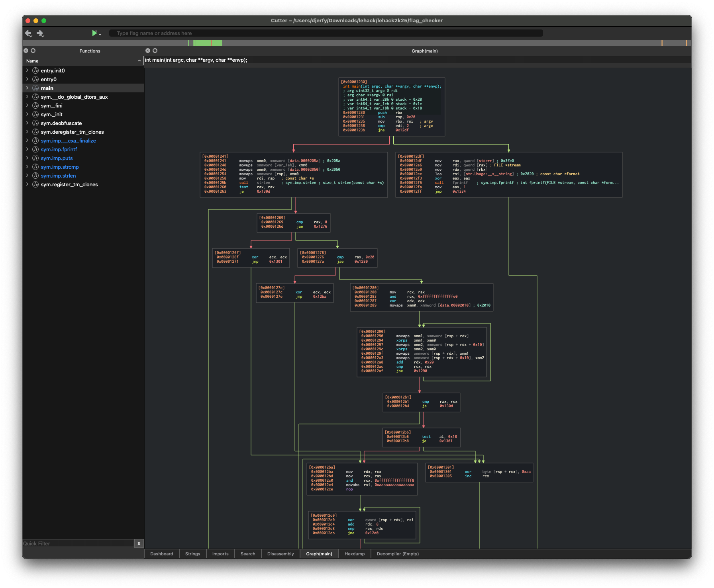Toggle sort direction arrow on Name column
The height and width of the screenshot is (588, 714).
pos(139,61)
